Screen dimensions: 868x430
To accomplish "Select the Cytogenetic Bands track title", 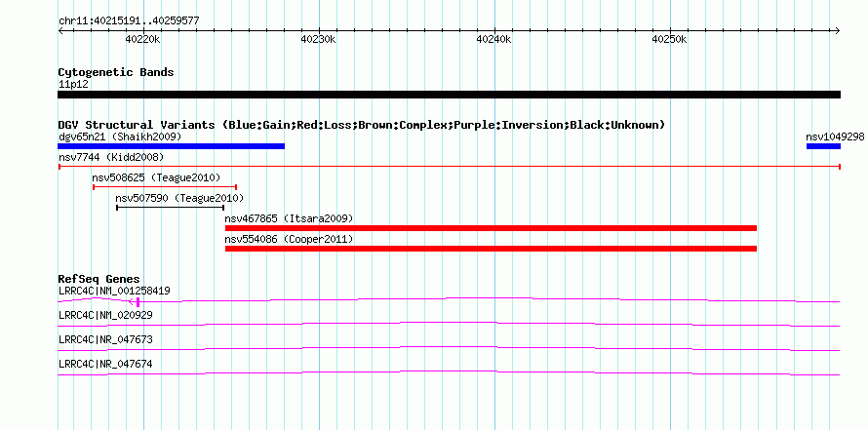I will [116, 72].
